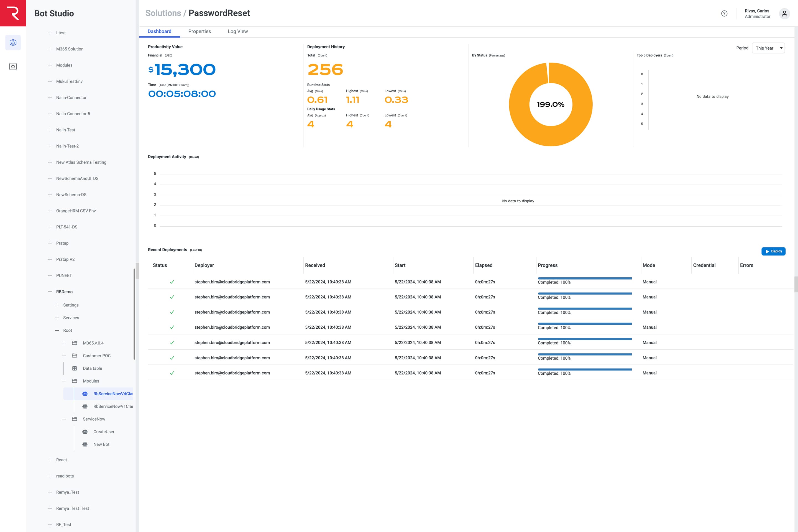Select the RbServiceNowV1Clas module
Screen dimensions: 798x532
click(x=113, y=406)
